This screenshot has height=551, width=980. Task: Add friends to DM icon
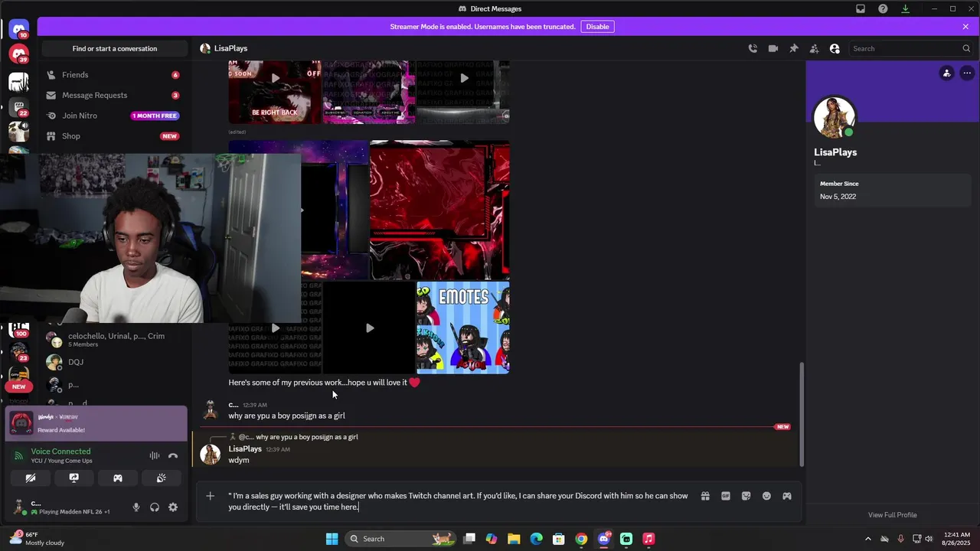[814, 48]
